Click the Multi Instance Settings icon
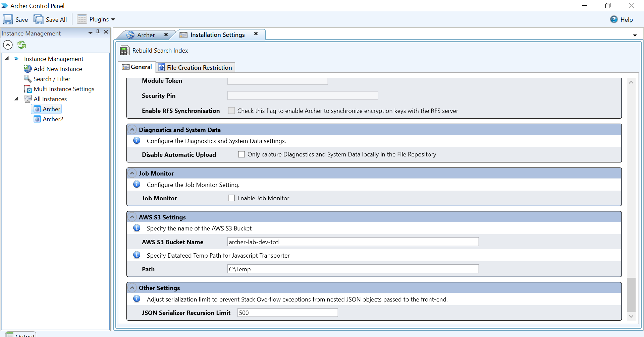Screen dimensions: 644x337 click(28, 89)
